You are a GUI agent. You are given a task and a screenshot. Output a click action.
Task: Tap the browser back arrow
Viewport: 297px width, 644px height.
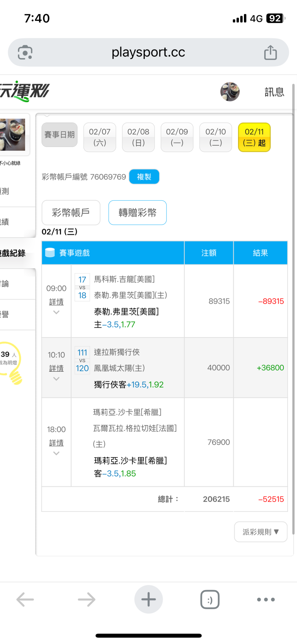tap(25, 599)
